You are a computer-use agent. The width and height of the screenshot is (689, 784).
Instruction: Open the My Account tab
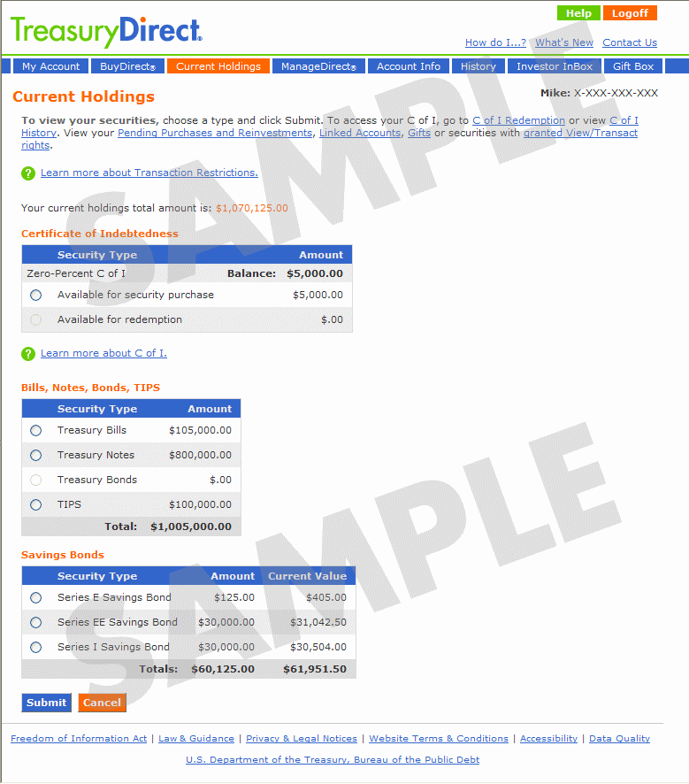pos(50,66)
